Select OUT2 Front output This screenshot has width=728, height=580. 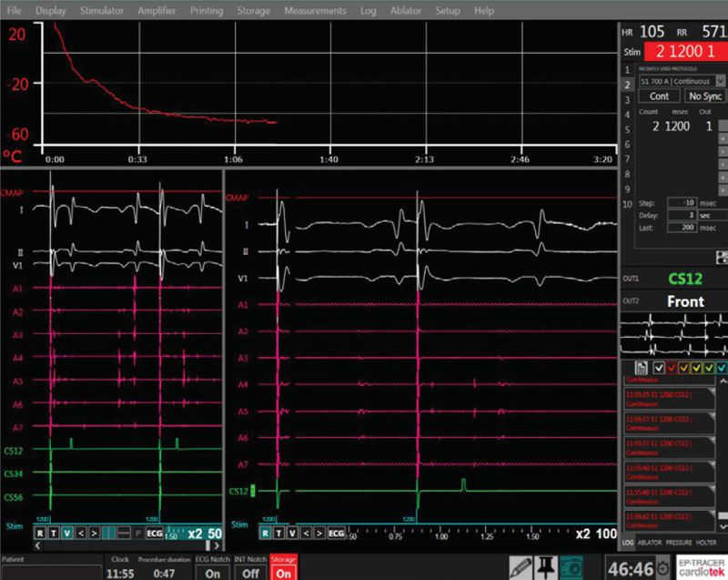[685, 301]
